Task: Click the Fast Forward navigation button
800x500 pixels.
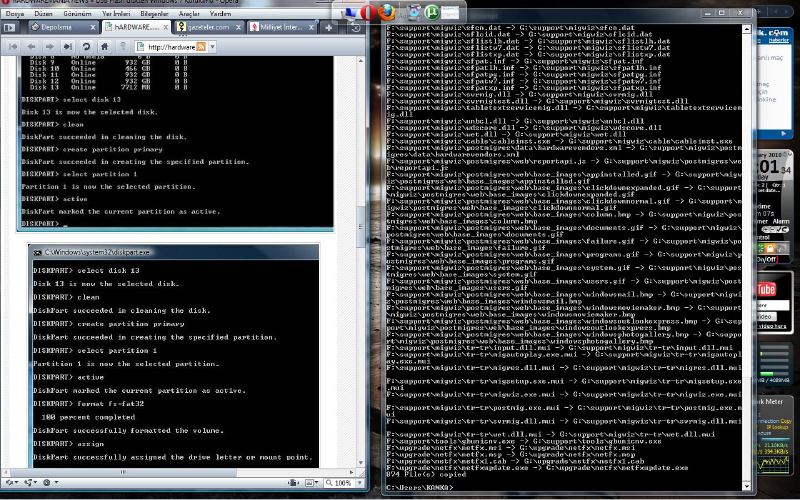Action: (67, 46)
